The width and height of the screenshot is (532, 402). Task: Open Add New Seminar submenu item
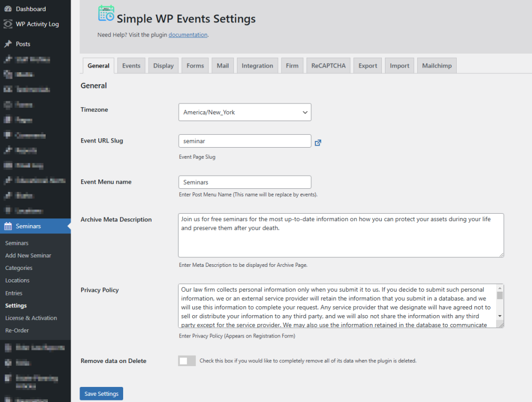[x=28, y=255]
